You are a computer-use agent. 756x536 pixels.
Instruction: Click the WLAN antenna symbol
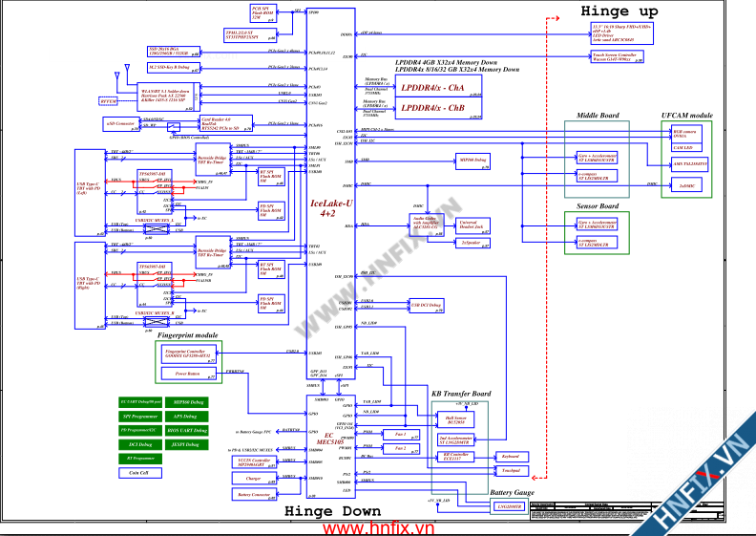(124, 73)
